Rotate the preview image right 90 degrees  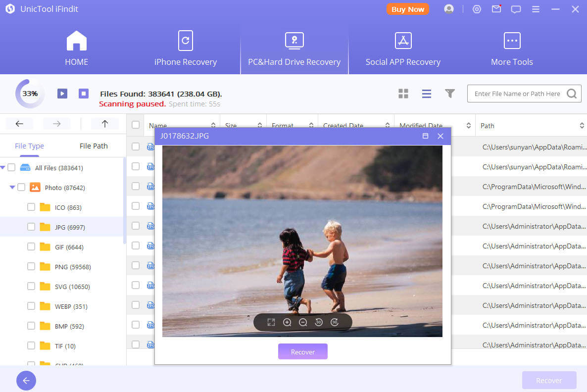click(x=335, y=322)
